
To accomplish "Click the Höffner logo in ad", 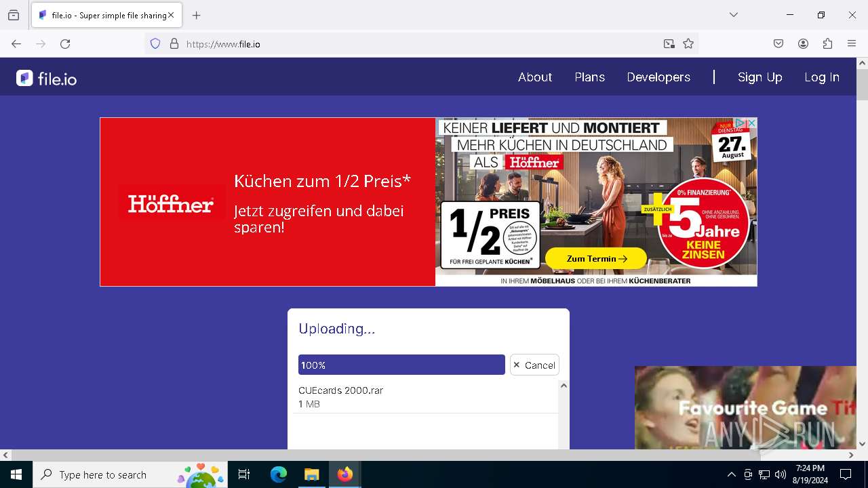I will tap(171, 203).
